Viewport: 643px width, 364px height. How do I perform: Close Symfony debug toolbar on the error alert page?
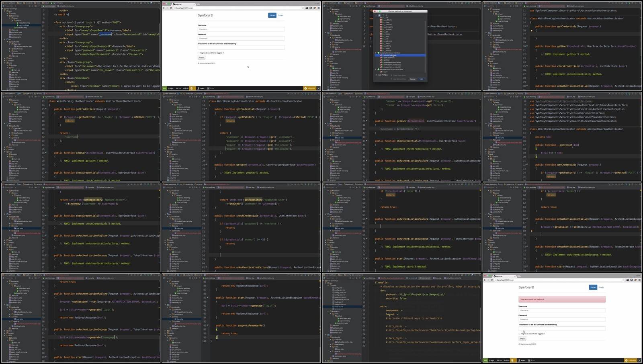point(639,360)
